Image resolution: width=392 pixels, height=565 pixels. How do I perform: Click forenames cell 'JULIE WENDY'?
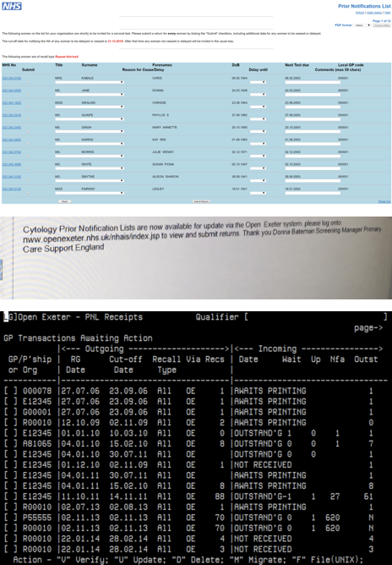click(x=163, y=152)
